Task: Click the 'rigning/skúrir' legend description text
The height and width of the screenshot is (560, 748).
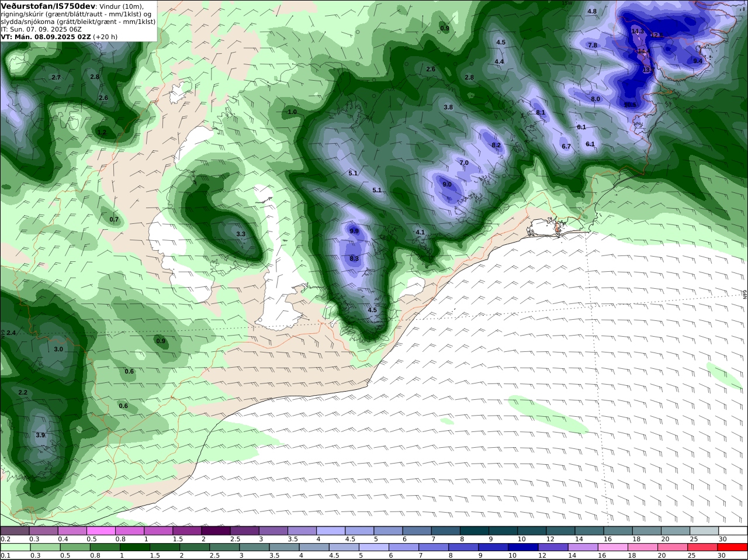Action: 23,14
